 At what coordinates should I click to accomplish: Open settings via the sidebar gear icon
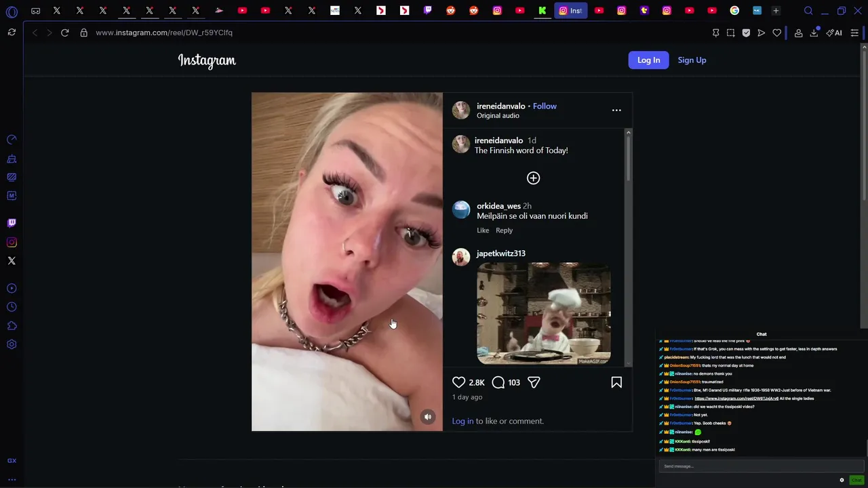point(12,344)
